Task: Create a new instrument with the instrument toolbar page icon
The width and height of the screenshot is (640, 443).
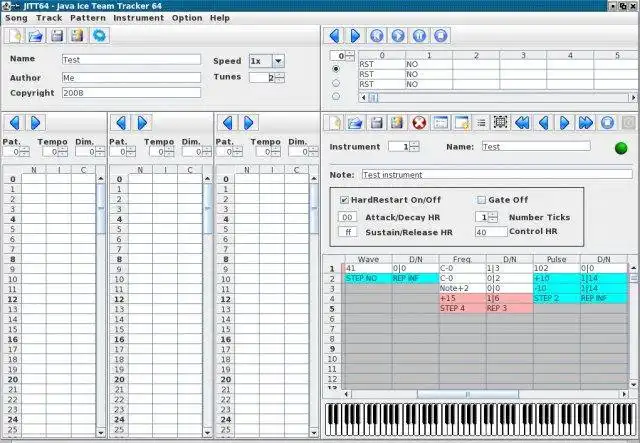Action: pos(334,122)
